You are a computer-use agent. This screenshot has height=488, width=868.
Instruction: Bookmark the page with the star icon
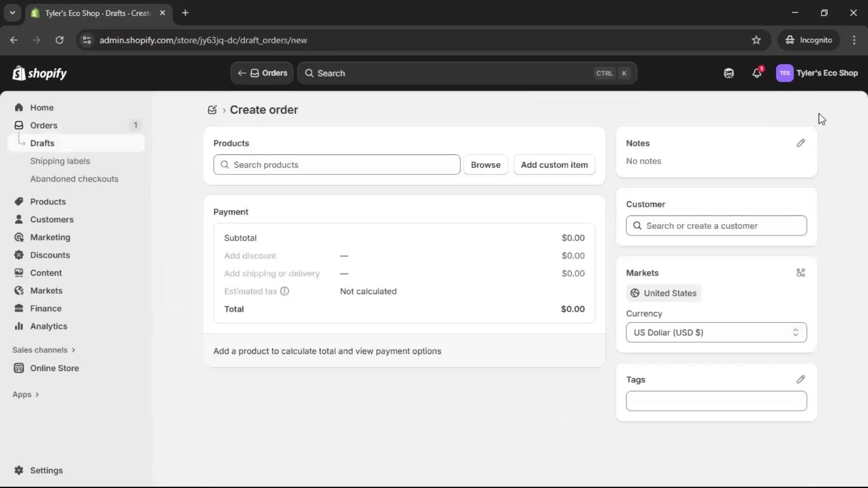tap(756, 40)
